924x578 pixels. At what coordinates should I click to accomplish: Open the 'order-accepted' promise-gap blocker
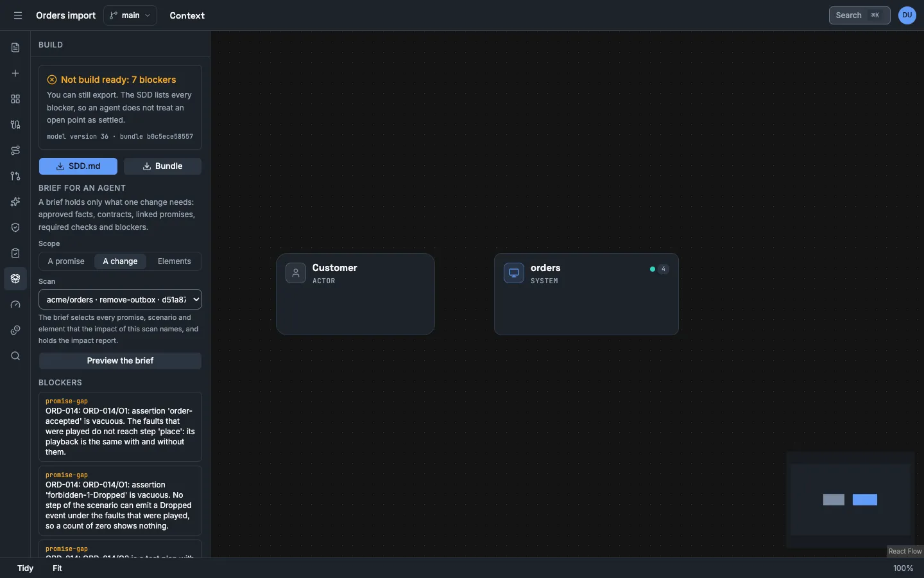coord(120,426)
